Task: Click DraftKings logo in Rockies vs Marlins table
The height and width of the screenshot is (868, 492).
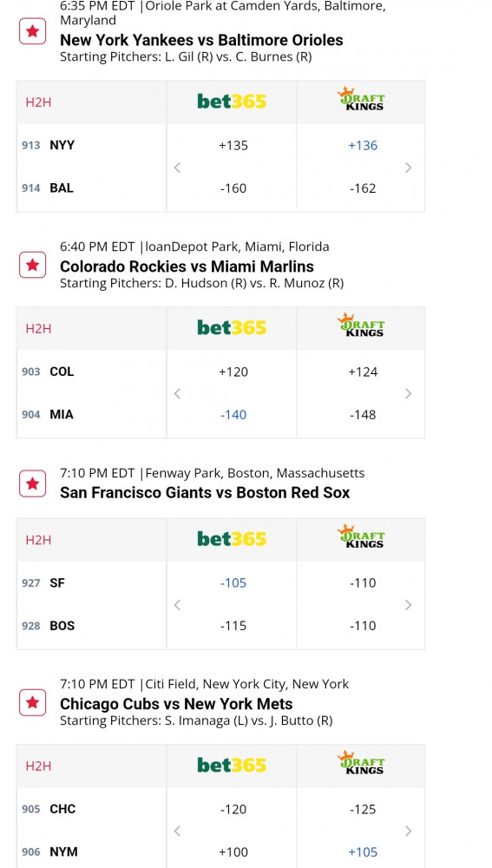Action: click(x=361, y=325)
